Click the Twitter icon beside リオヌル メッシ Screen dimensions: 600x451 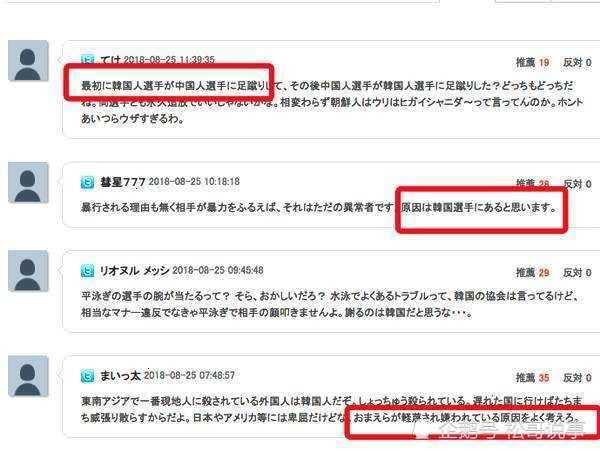tap(87, 271)
